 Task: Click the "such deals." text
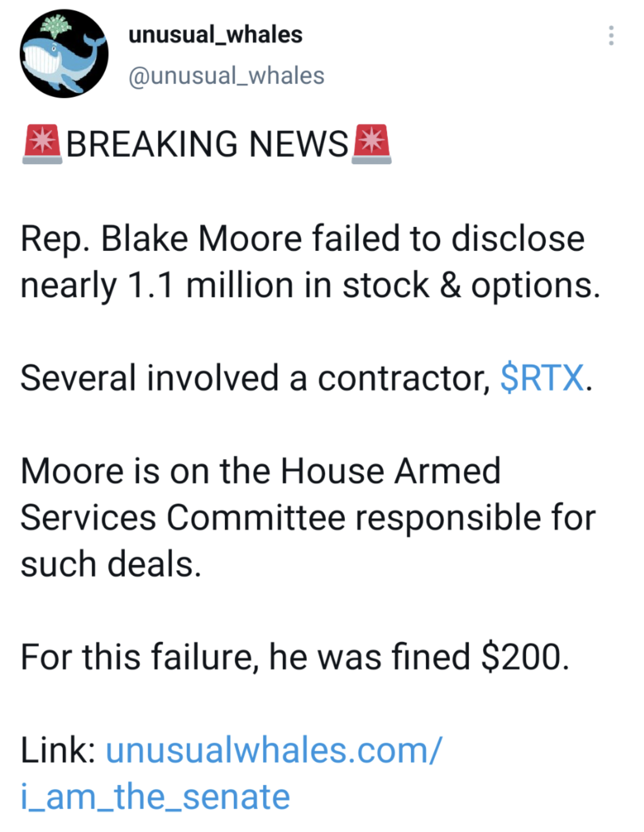pos(111,564)
